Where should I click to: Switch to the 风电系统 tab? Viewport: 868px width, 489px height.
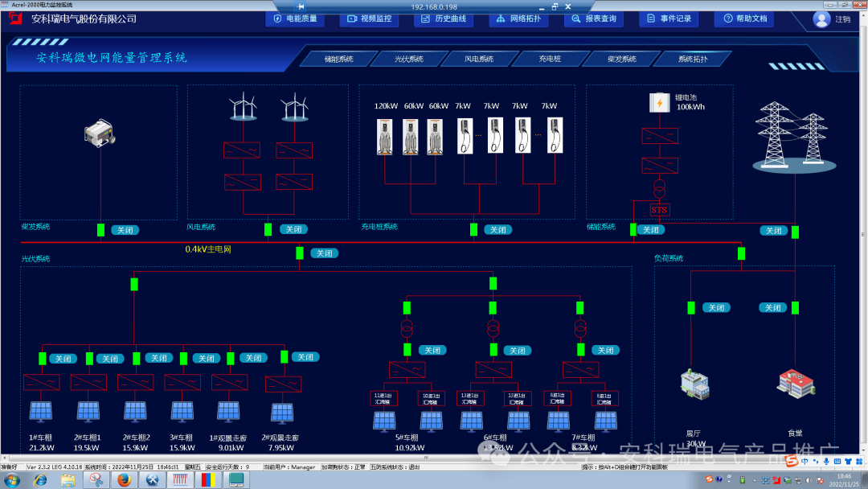coord(479,59)
